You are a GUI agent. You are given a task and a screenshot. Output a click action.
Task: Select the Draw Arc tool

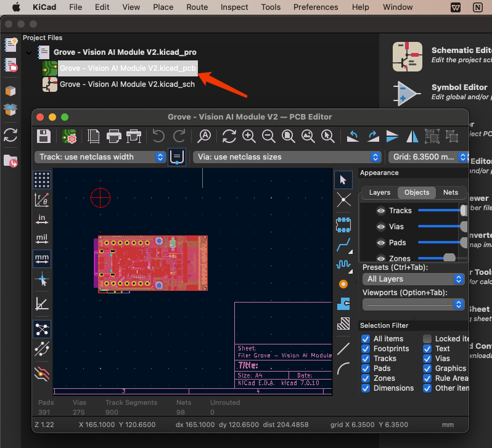coord(343,369)
